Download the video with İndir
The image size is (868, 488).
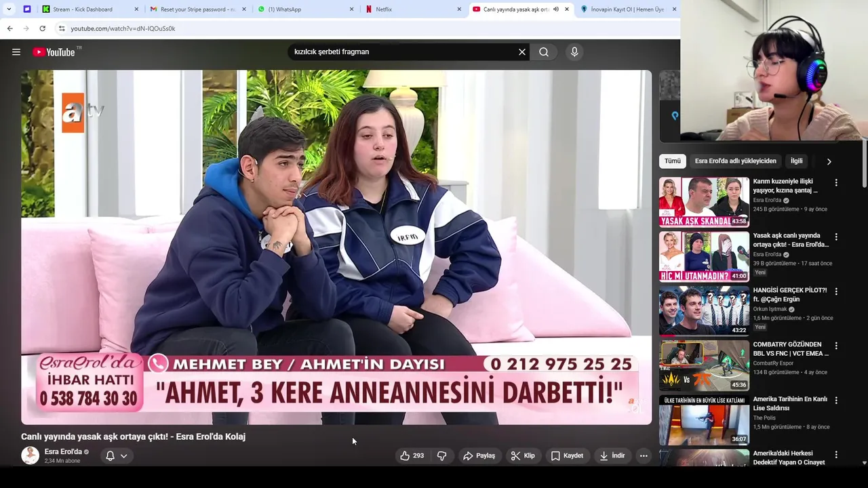[612, 456]
